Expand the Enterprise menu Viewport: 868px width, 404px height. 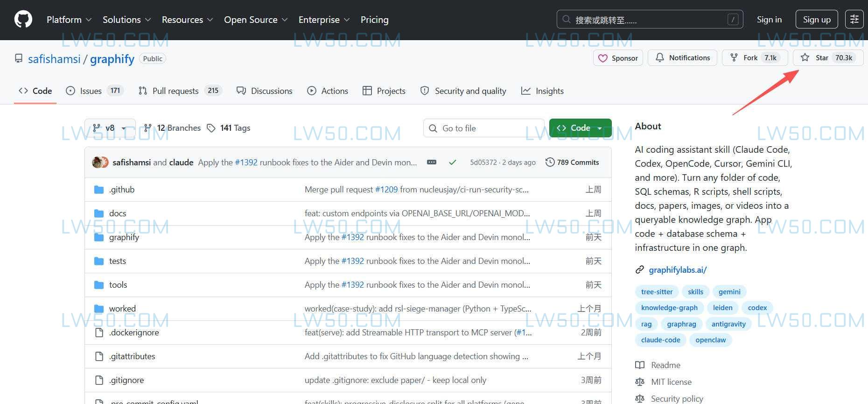(324, 20)
